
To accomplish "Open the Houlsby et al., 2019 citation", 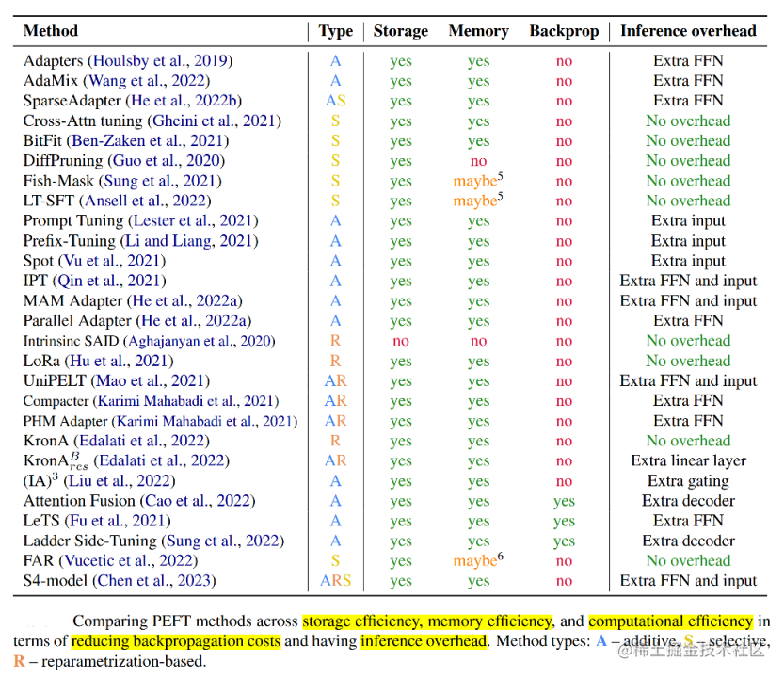I will coord(161,61).
